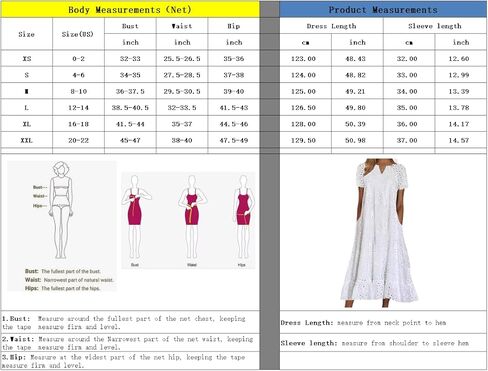The width and height of the screenshot is (488, 371).
Task: Click the outline body figure diagram
Action: pyautogui.click(x=61, y=210)
